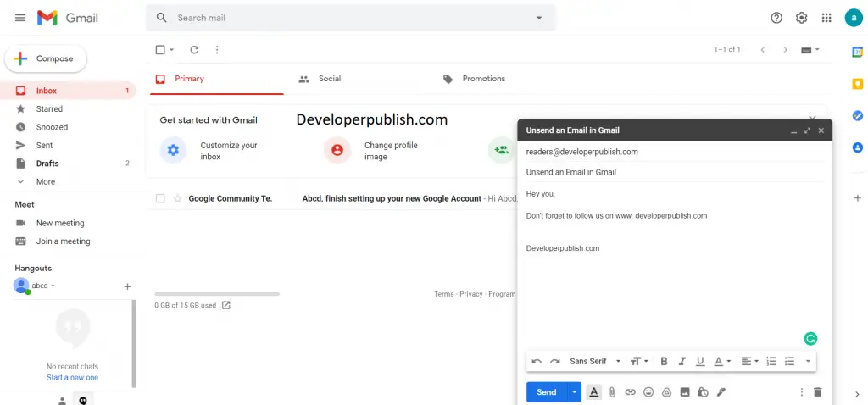Screen dimensions: 868x405
Task: Click New meeting under Meet
Action: tap(60, 223)
